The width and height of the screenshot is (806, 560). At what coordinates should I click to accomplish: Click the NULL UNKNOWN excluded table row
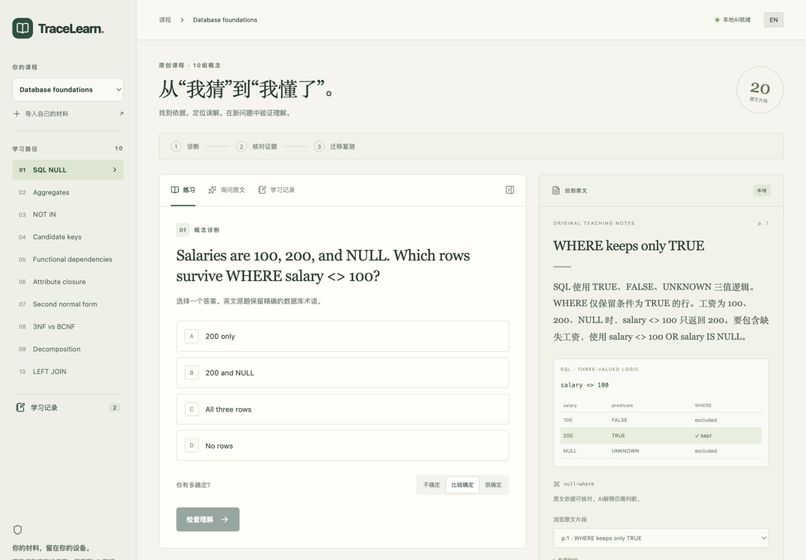pyautogui.click(x=661, y=451)
